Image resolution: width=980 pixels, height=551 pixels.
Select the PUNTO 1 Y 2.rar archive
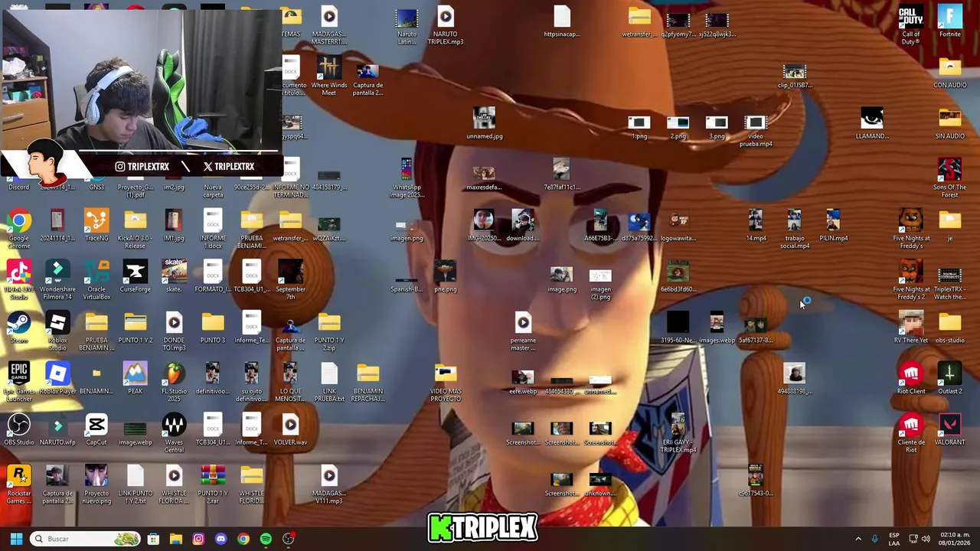[x=212, y=484]
